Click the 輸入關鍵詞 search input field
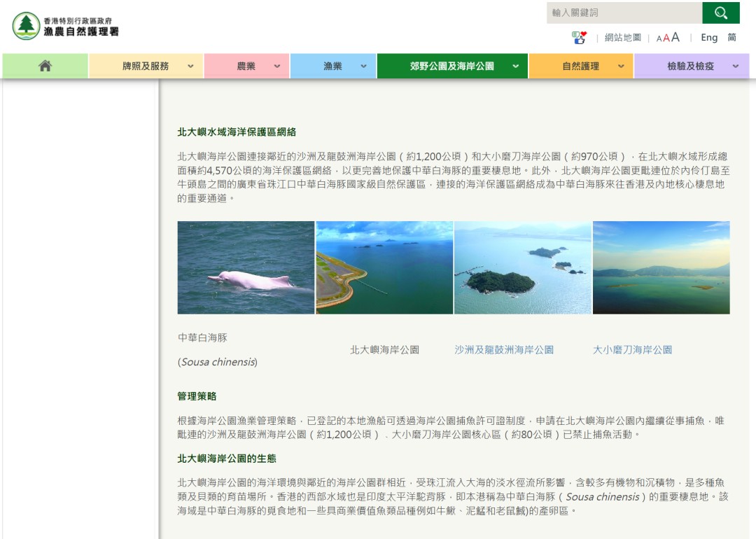756x539 pixels. 623,13
